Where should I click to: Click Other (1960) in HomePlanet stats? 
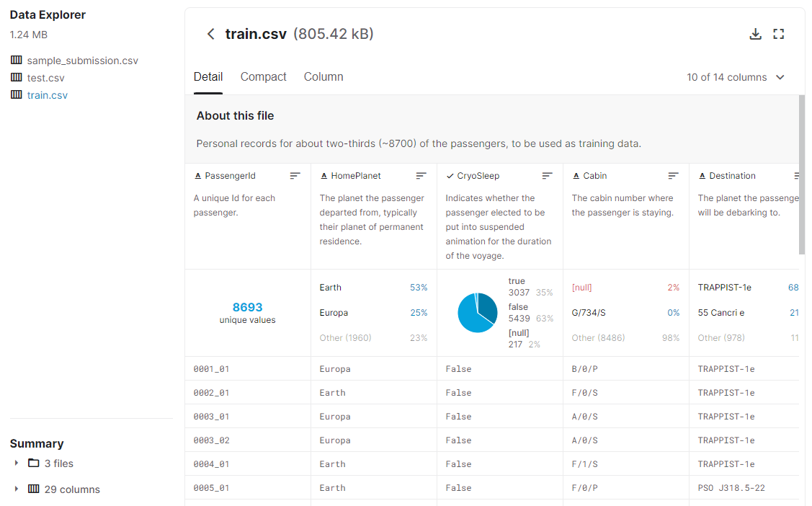click(x=345, y=337)
